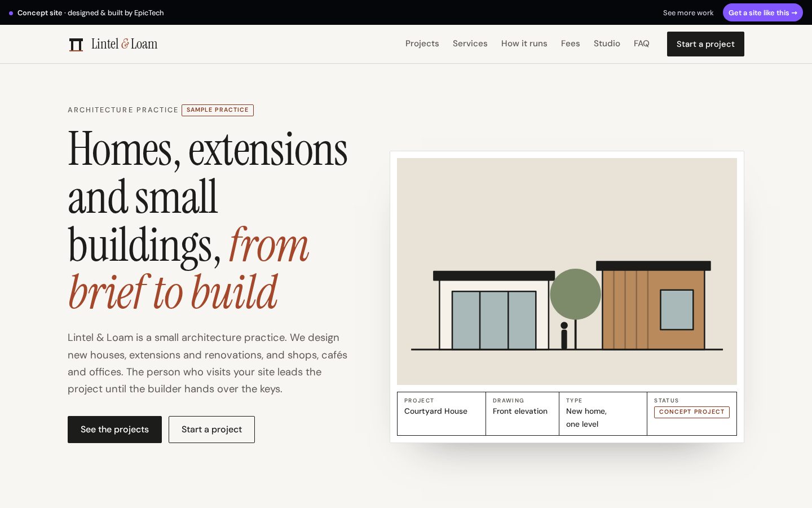Select the Courtyard House project name
The image size is (812, 508).
coord(436,411)
